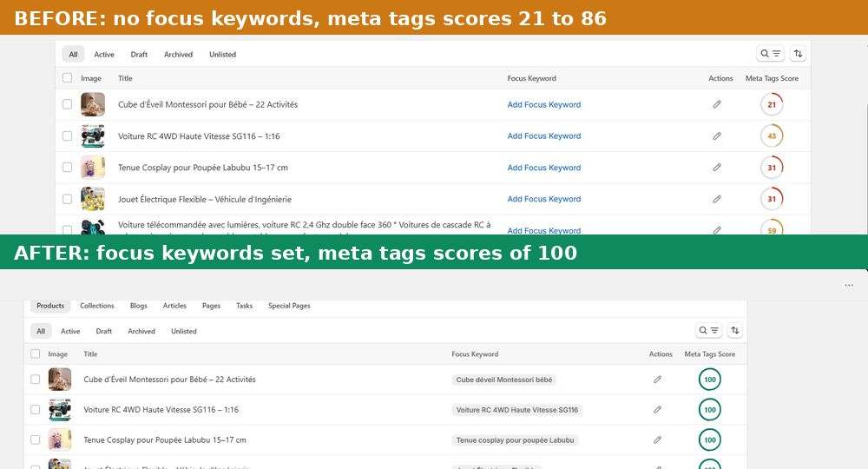Open the Pages tab
The image size is (868, 469).
tap(211, 306)
